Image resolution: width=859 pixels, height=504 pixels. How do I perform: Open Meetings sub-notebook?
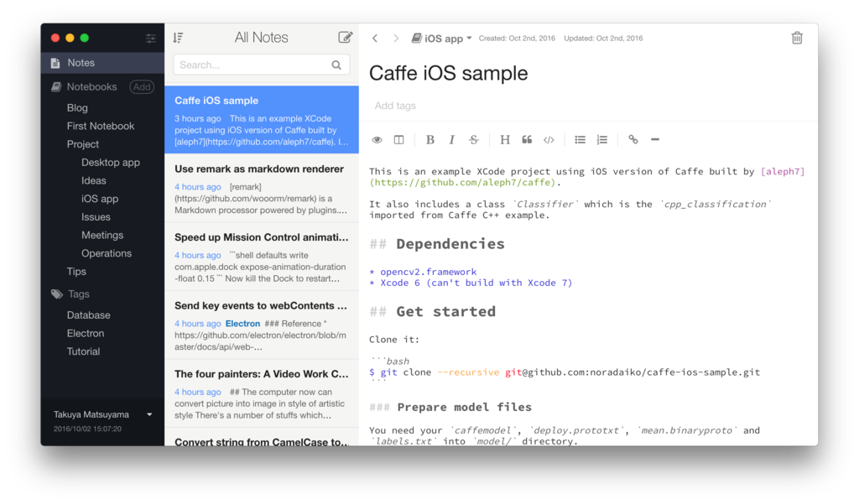[102, 235]
